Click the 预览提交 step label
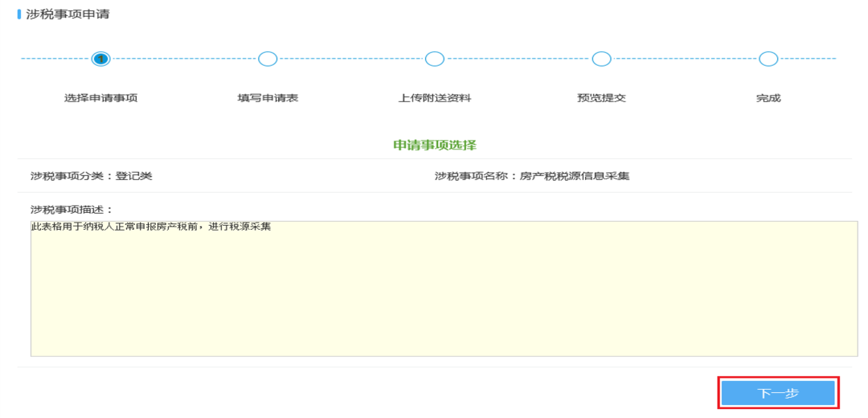Image resolution: width=868 pixels, height=418 pixels. tap(601, 99)
